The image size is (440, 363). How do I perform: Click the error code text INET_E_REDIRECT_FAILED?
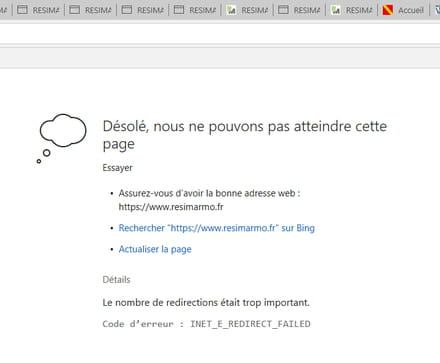pyautogui.click(x=250, y=324)
